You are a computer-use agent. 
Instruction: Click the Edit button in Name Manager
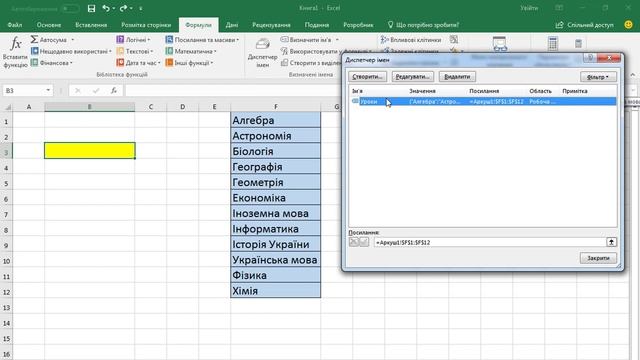413,77
